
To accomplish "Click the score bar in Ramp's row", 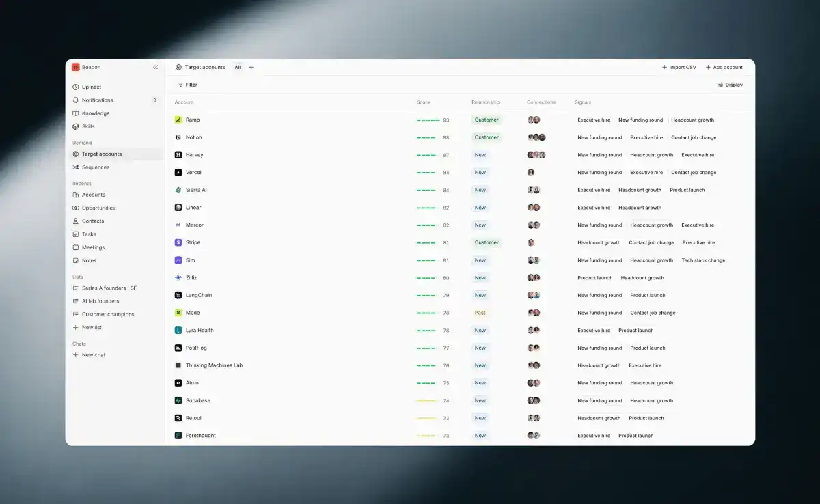I will [x=428, y=120].
